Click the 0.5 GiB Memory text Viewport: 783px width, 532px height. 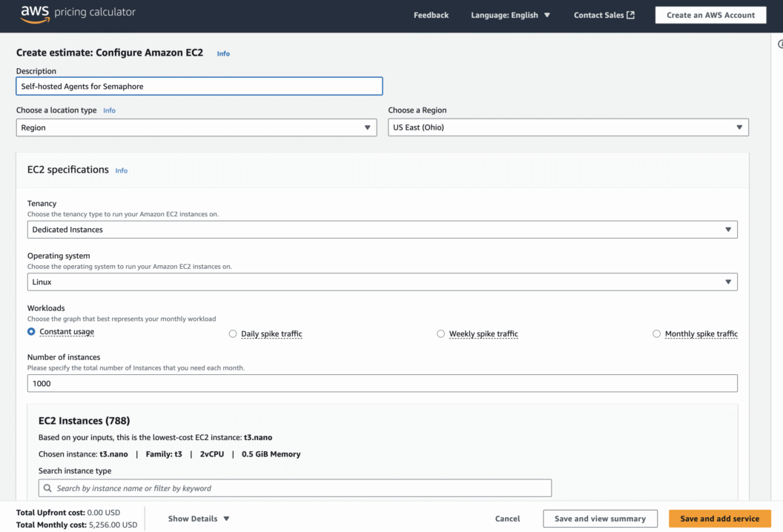(x=271, y=454)
